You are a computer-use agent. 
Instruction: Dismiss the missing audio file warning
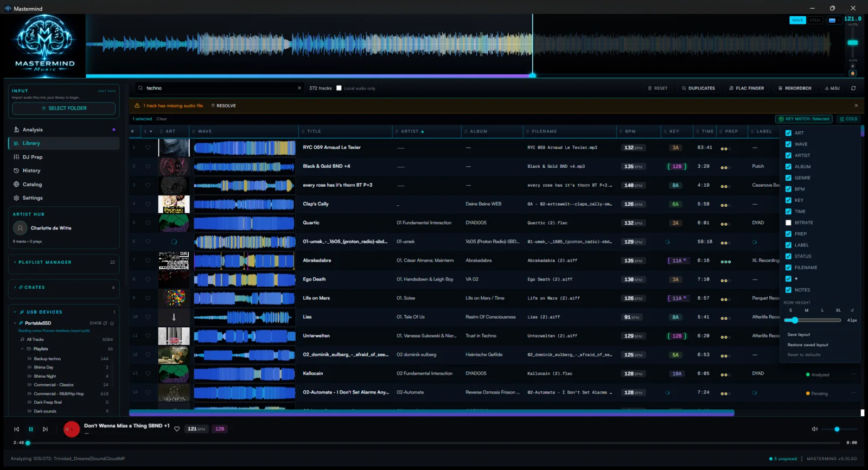[x=856, y=105]
